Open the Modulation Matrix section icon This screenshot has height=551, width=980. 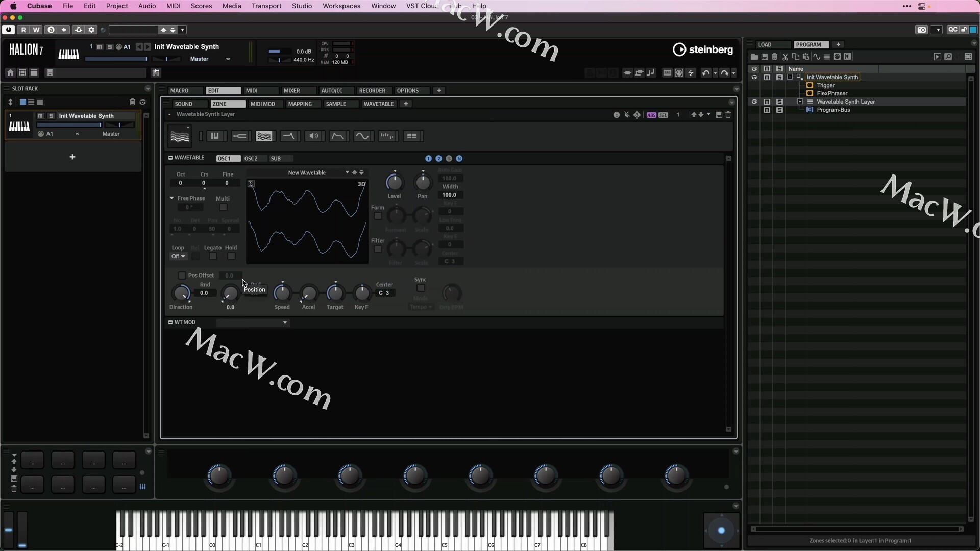[x=411, y=136]
